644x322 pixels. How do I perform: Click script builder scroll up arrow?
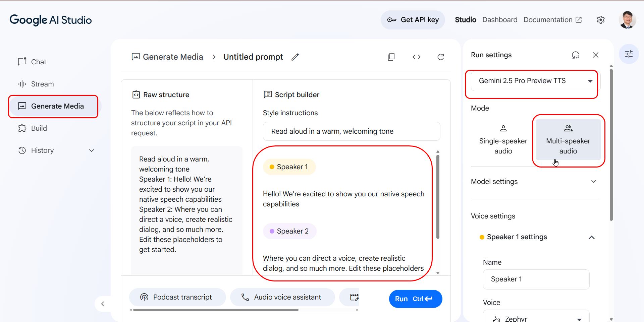click(x=438, y=152)
